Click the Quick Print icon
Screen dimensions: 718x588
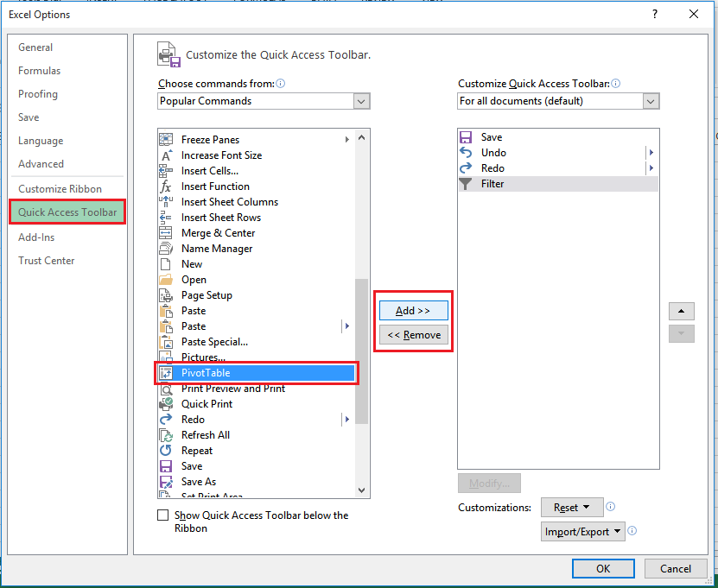coord(166,404)
